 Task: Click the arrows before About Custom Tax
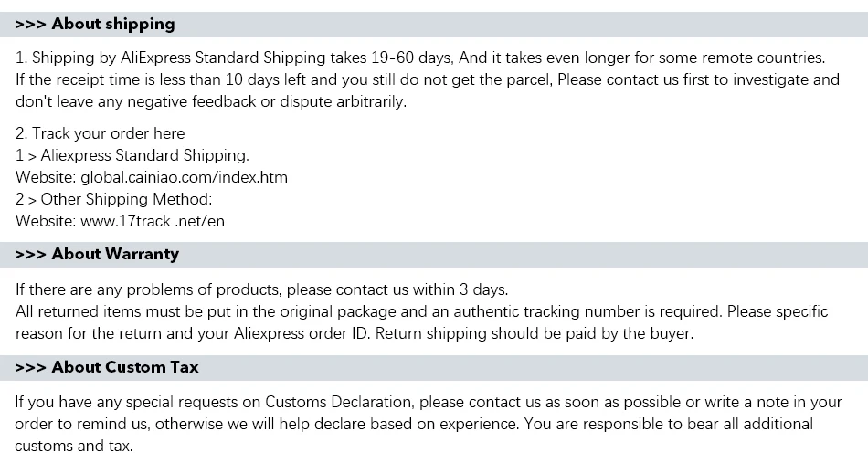(30, 367)
